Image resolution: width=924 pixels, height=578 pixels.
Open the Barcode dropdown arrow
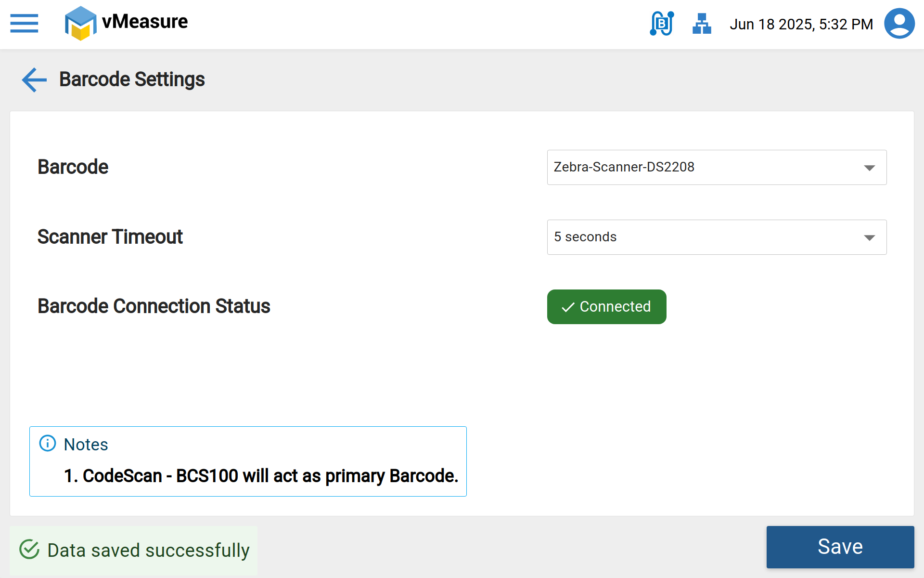pos(869,168)
